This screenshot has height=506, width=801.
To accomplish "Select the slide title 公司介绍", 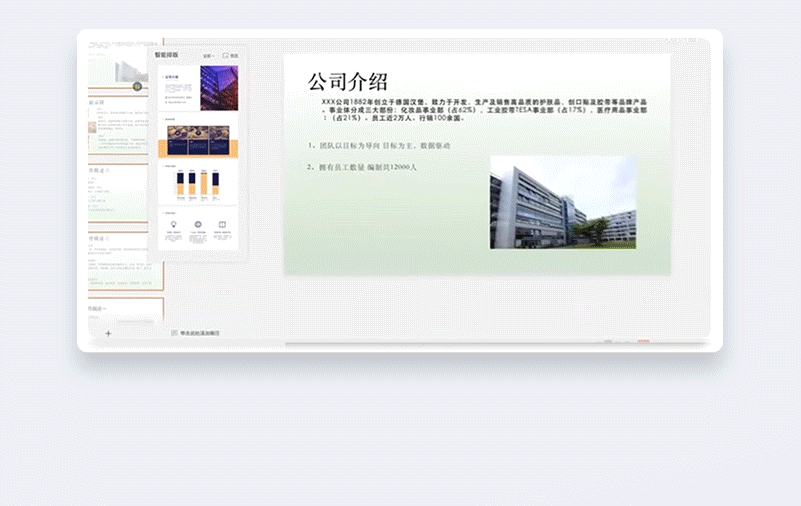I will click(348, 82).
